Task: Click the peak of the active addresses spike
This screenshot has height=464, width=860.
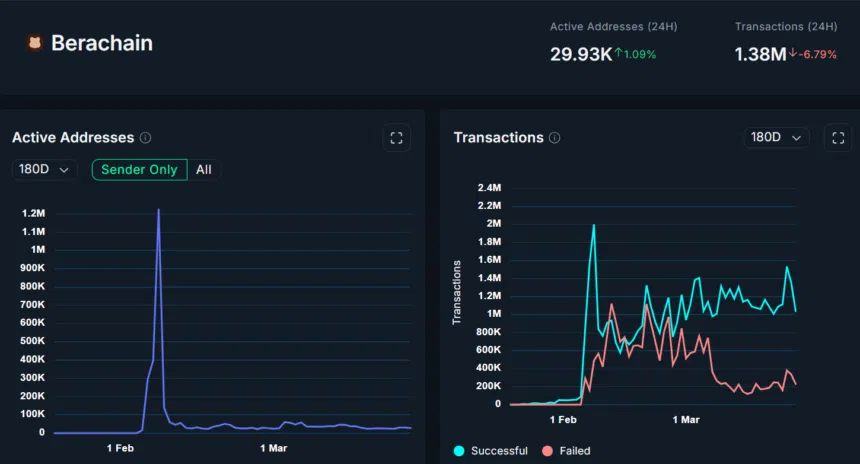Action: click(x=159, y=210)
